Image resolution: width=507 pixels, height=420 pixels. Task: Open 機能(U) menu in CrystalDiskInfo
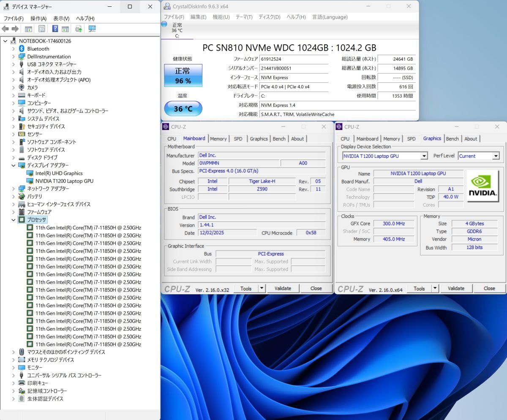click(221, 17)
